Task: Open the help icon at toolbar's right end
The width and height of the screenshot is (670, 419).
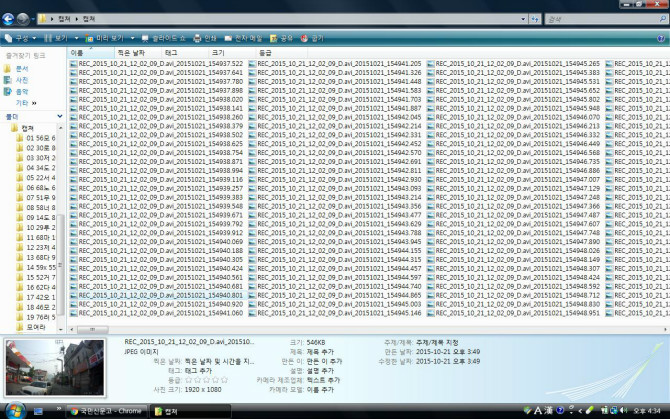Action: click(x=661, y=38)
